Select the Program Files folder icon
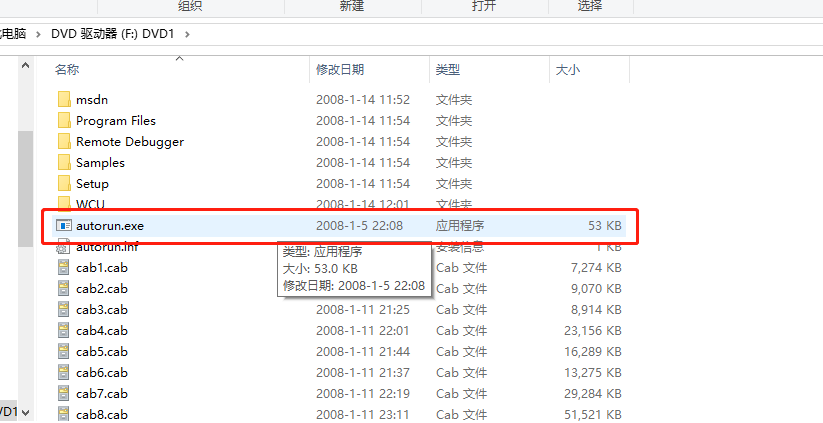The height and width of the screenshot is (423, 823). point(63,120)
